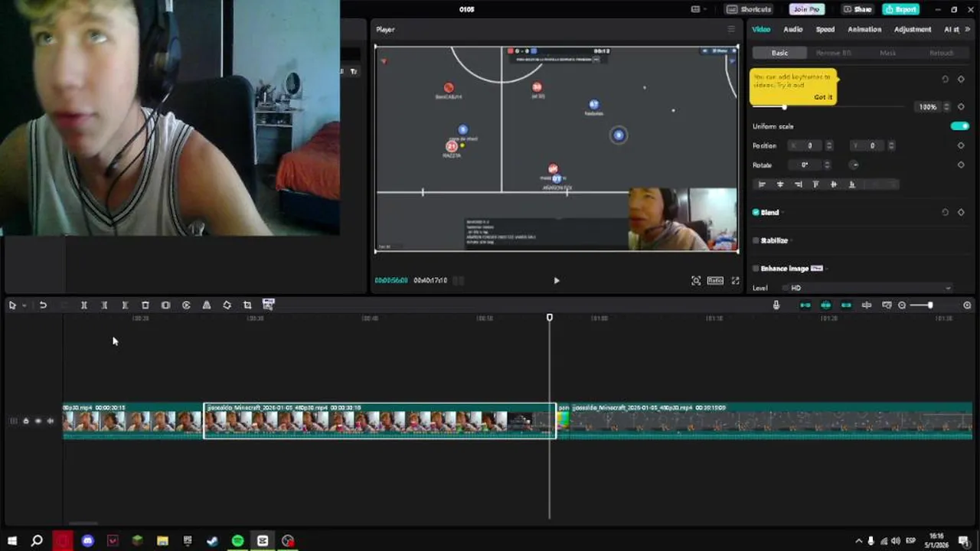
Task: Click the snapshot focus icon under the player
Action: (696, 281)
